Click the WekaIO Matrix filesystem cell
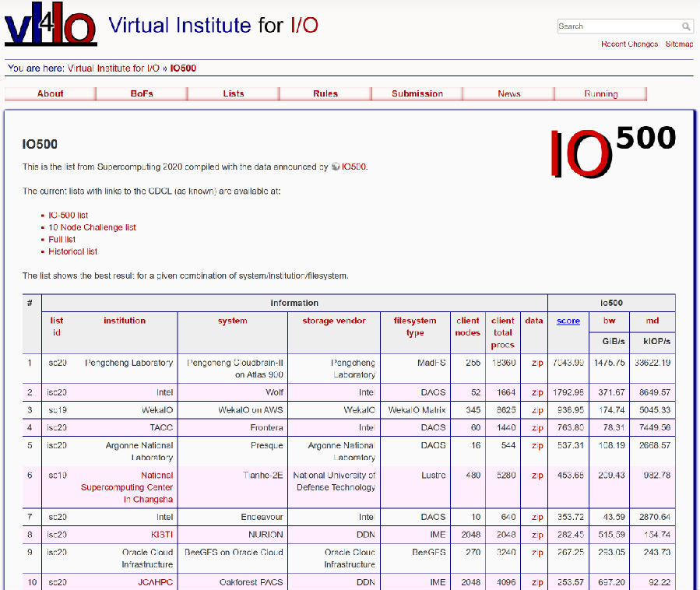700x590 pixels. point(417,409)
